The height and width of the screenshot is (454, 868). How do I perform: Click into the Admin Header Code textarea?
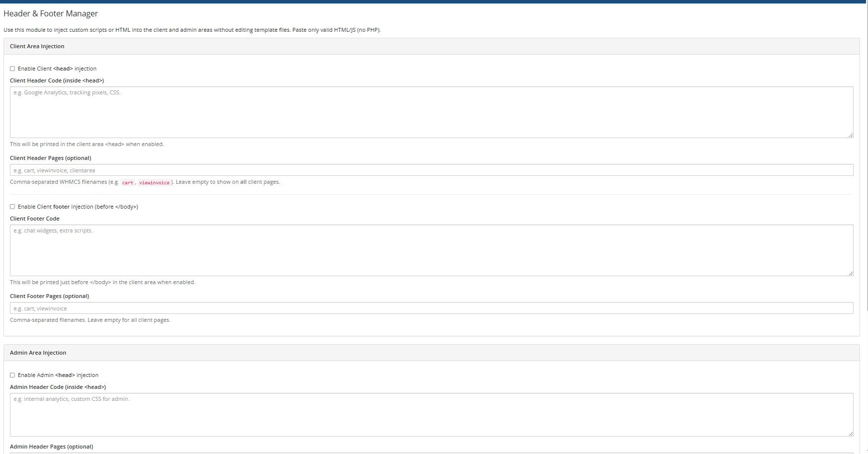pyautogui.click(x=431, y=415)
